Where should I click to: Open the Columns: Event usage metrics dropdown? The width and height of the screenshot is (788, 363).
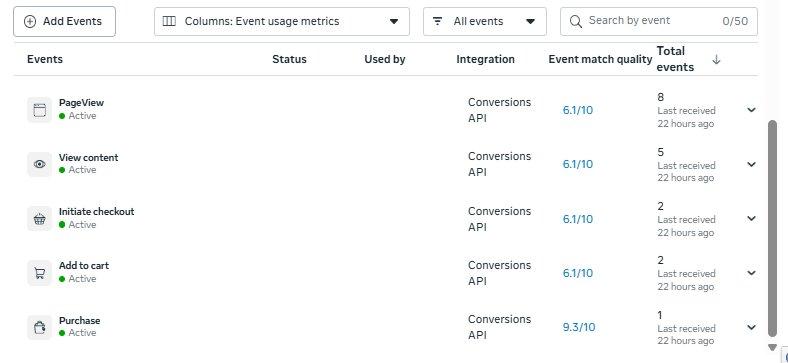click(x=282, y=22)
